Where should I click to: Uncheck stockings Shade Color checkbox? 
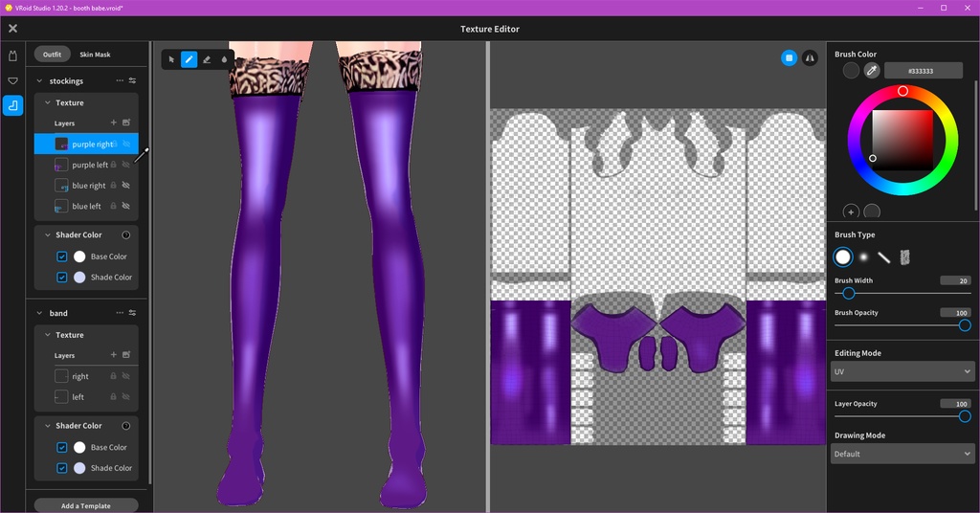62,277
